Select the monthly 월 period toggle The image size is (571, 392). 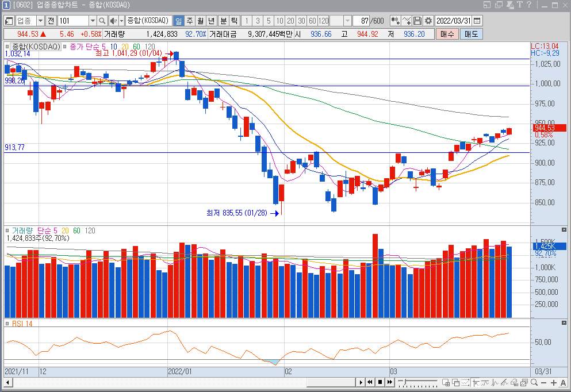(x=201, y=21)
